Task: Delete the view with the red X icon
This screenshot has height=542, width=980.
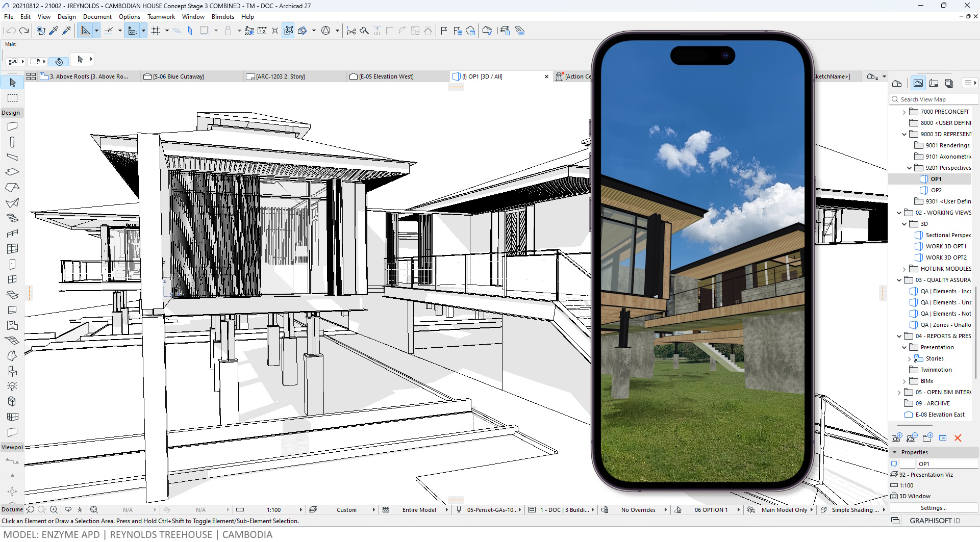Action: [x=958, y=438]
